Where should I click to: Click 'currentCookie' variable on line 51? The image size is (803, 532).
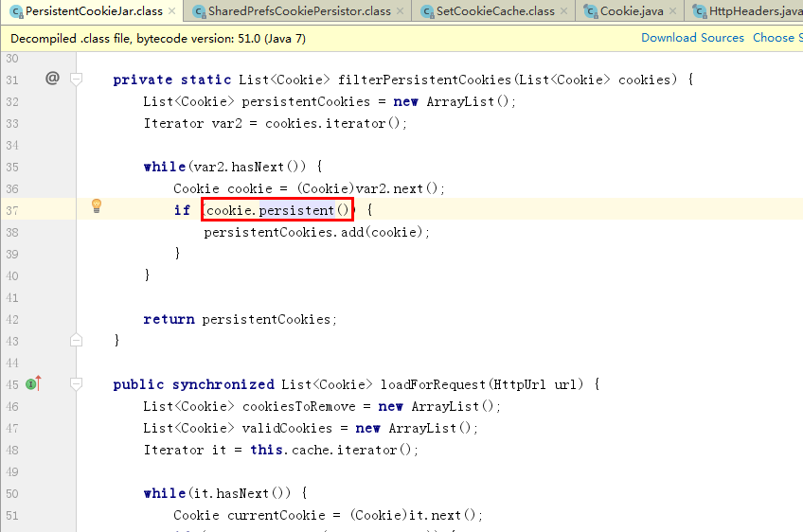(277, 515)
